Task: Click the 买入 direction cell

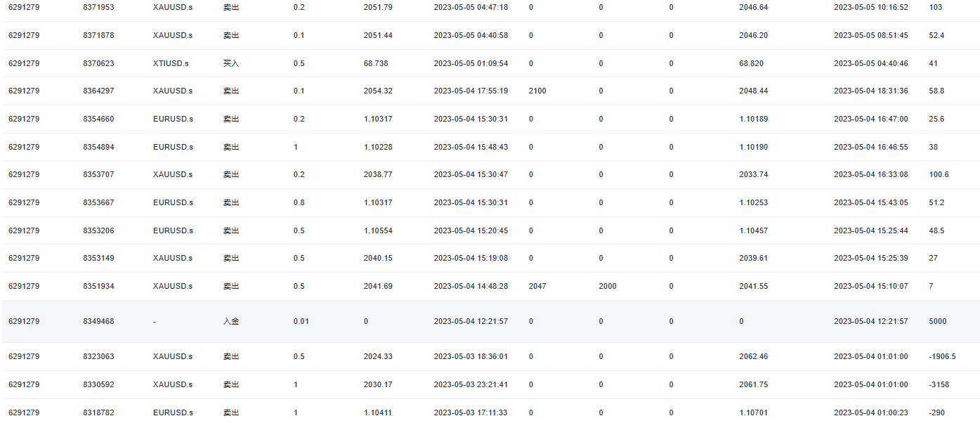Action: click(x=231, y=63)
